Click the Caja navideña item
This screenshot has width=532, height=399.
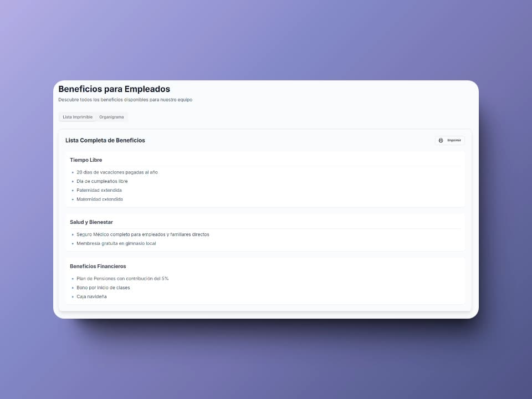point(91,296)
